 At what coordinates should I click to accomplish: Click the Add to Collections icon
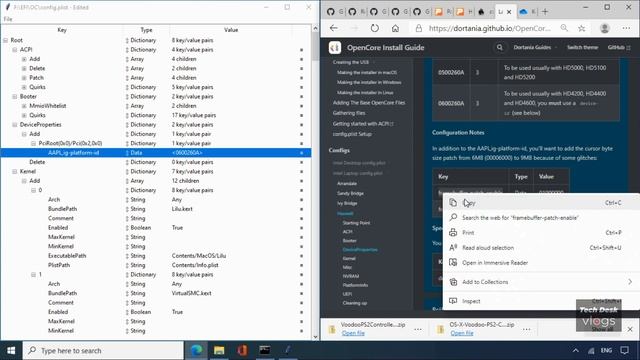[453, 282]
